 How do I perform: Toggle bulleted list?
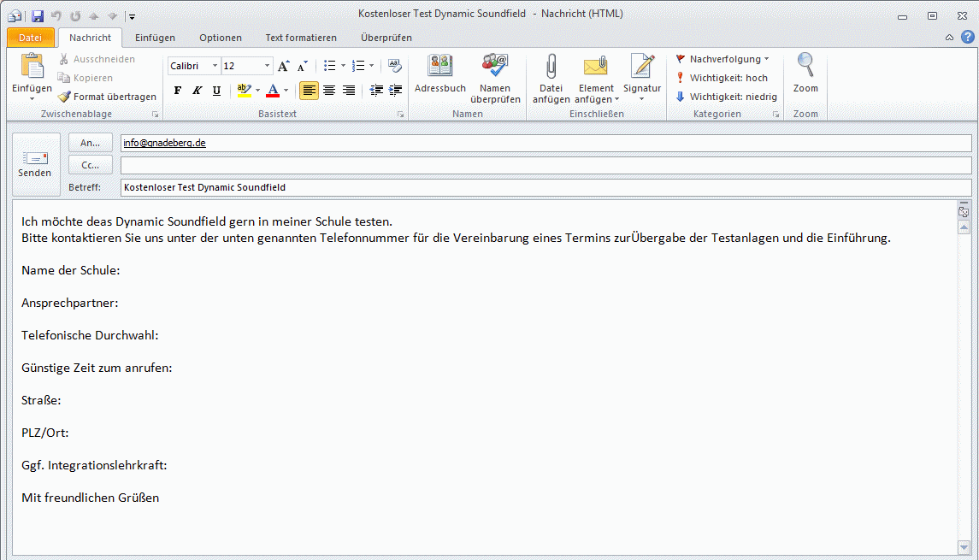330,66
